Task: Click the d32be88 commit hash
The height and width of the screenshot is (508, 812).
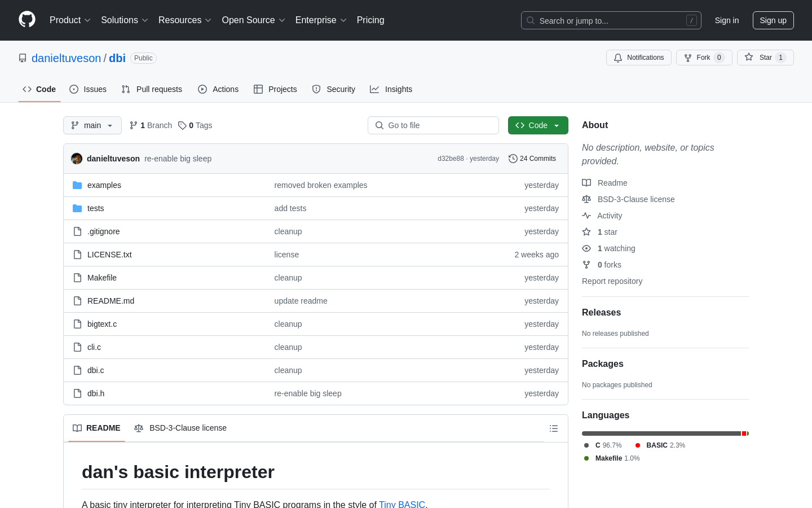Action: coord(451,159)
